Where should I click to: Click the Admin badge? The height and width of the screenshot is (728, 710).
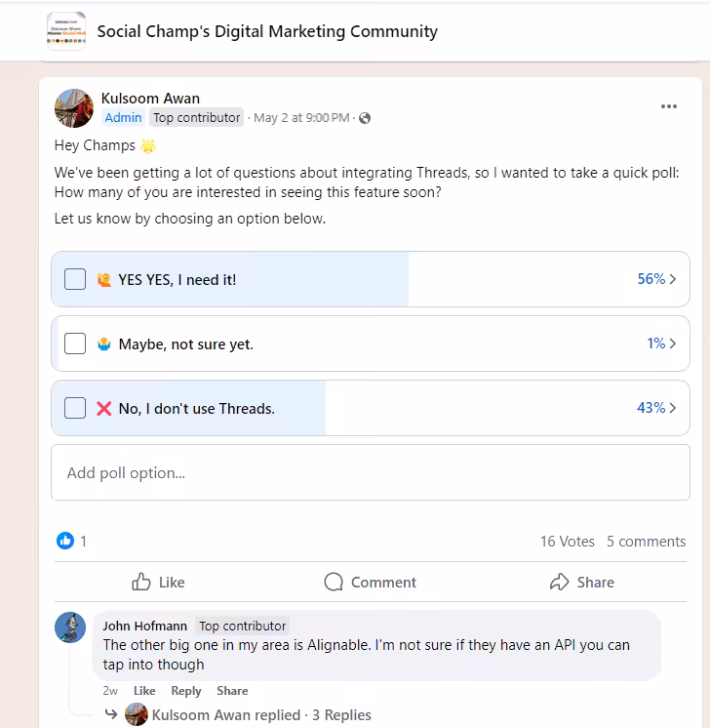click(x=123, y=117)
